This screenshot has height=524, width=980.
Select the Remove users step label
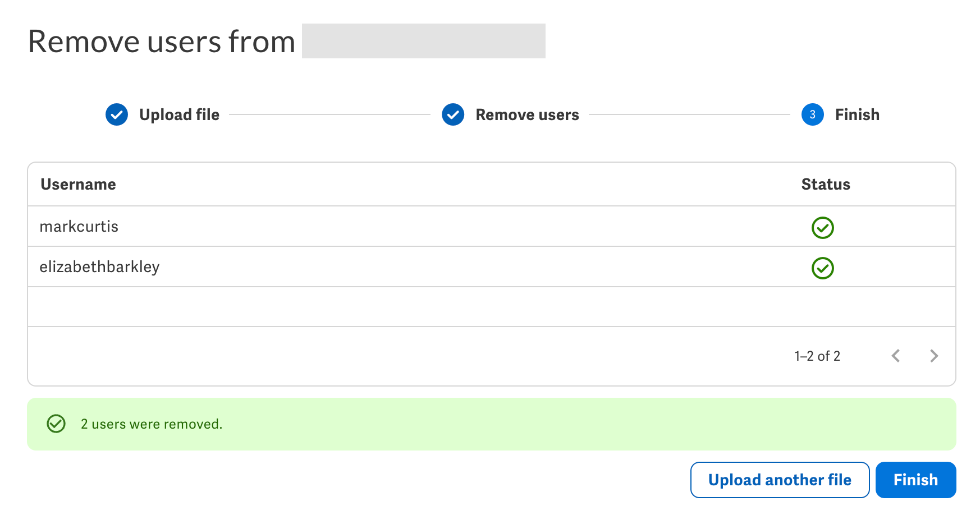(527, 114)
